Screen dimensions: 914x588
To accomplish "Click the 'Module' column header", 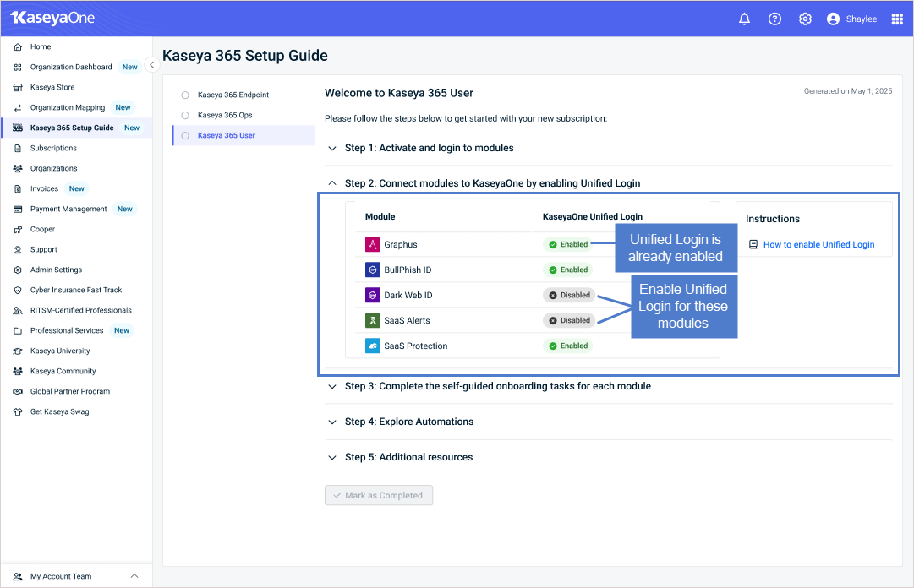I will click(x=380, y=217).
